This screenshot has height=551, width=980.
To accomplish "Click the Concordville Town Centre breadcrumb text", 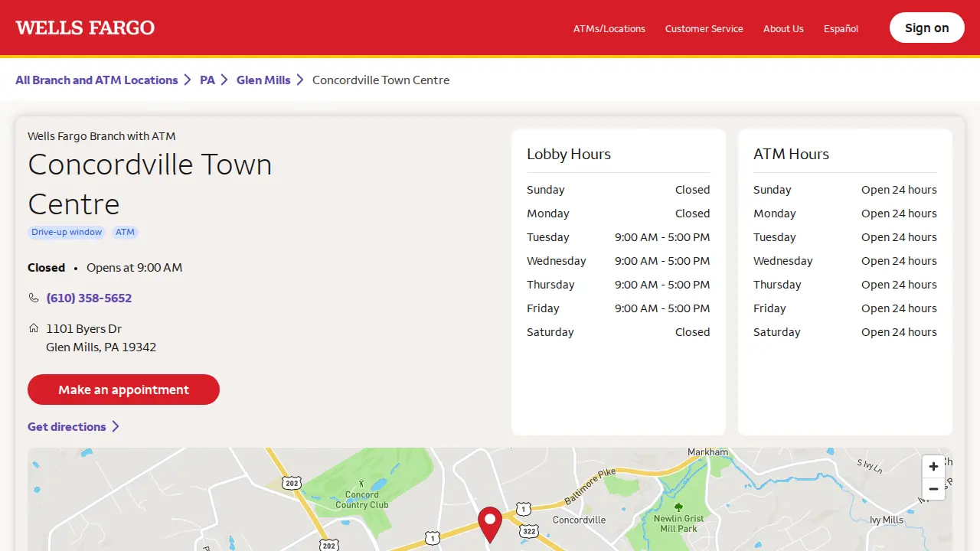I will click(381, 80).
